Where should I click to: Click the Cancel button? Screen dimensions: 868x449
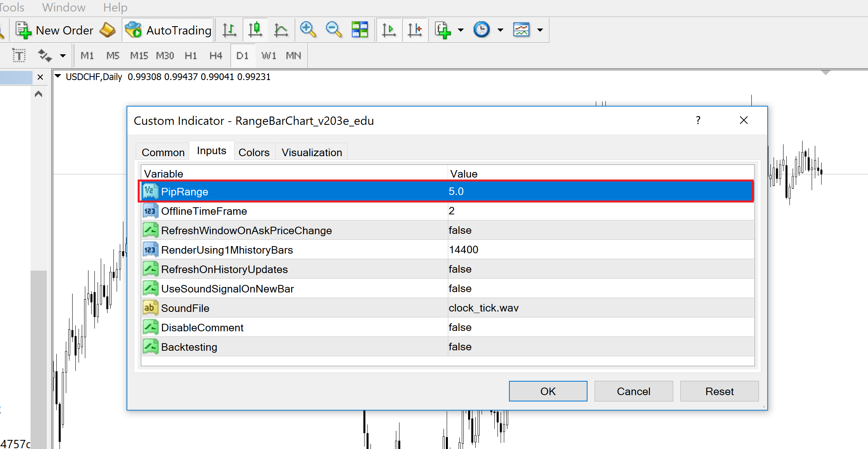point(634,391)
